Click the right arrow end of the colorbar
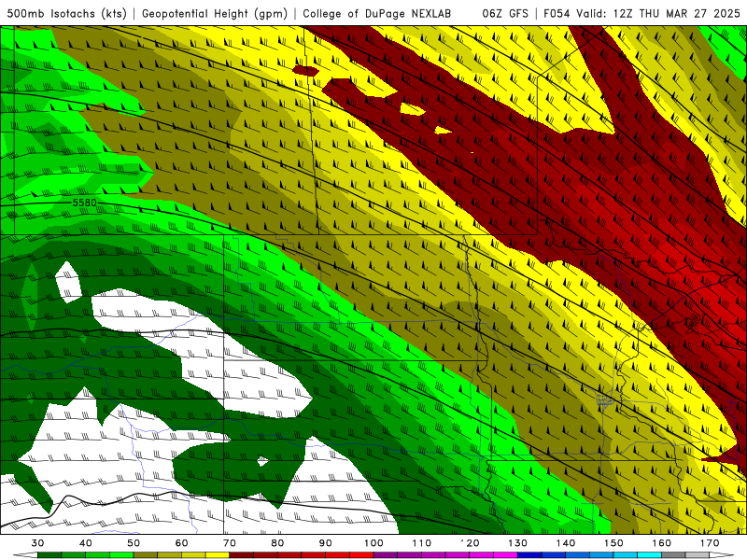This screenshot has height=560, width=747. tap(722, 555)
